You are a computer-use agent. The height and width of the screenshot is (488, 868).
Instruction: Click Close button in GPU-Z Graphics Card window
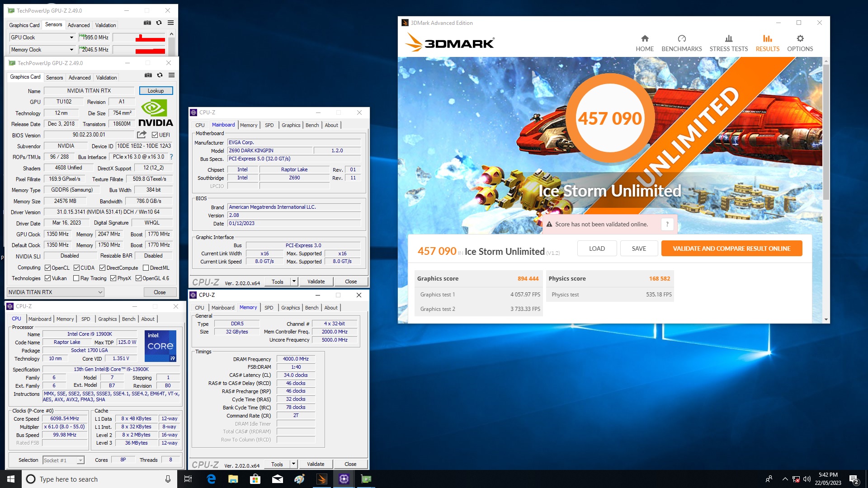(x=160, y=292)
